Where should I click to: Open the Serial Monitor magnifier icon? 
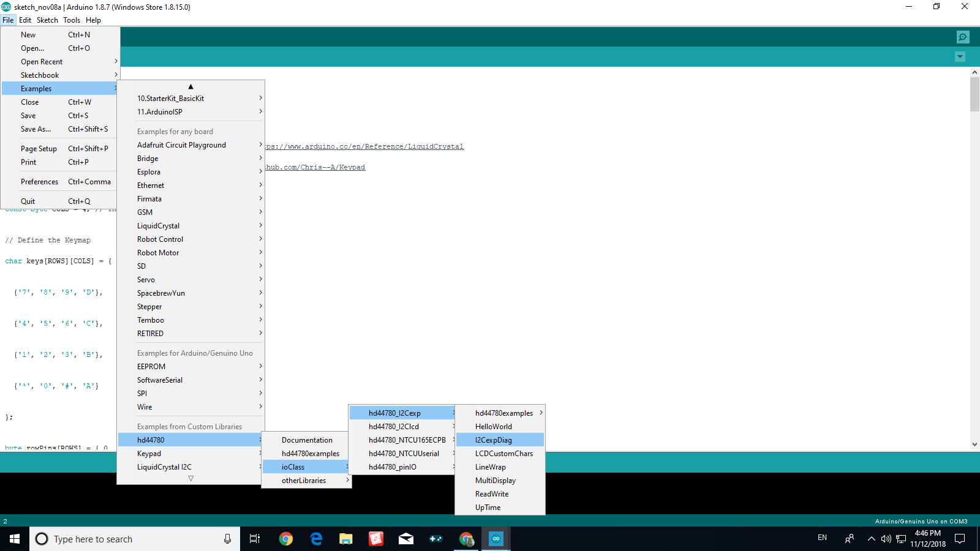click(963, 37)
